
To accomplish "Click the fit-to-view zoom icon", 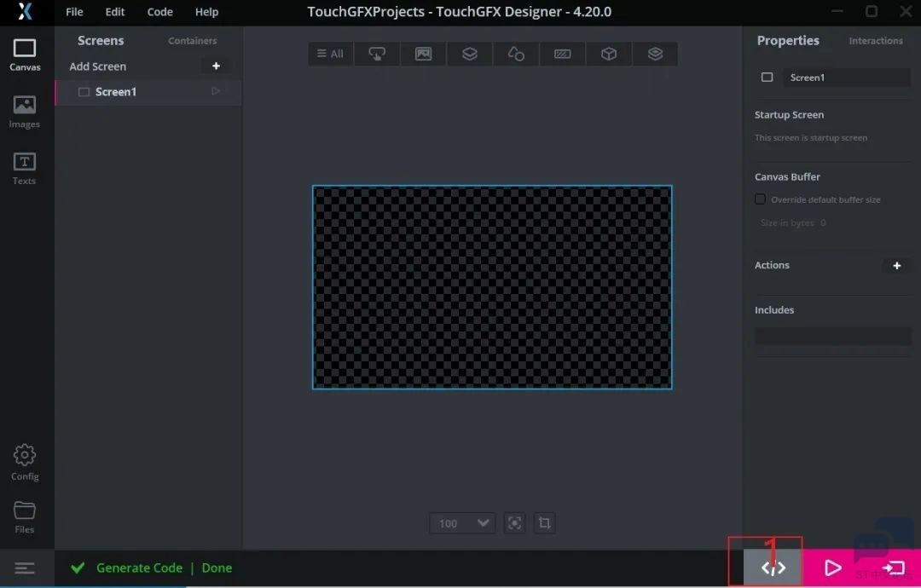I will (514, 523).
